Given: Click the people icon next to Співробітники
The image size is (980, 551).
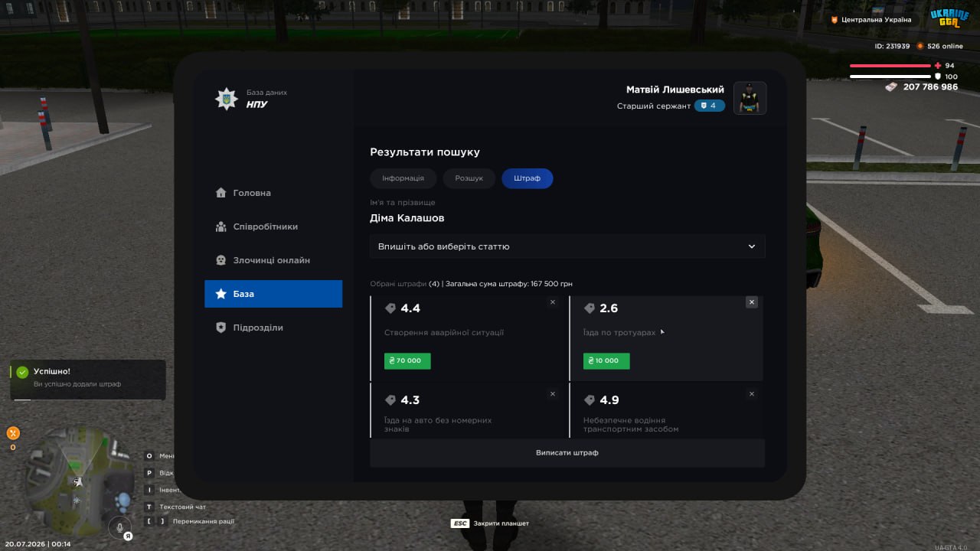Looking at the screenshot, I should point(221,227).
